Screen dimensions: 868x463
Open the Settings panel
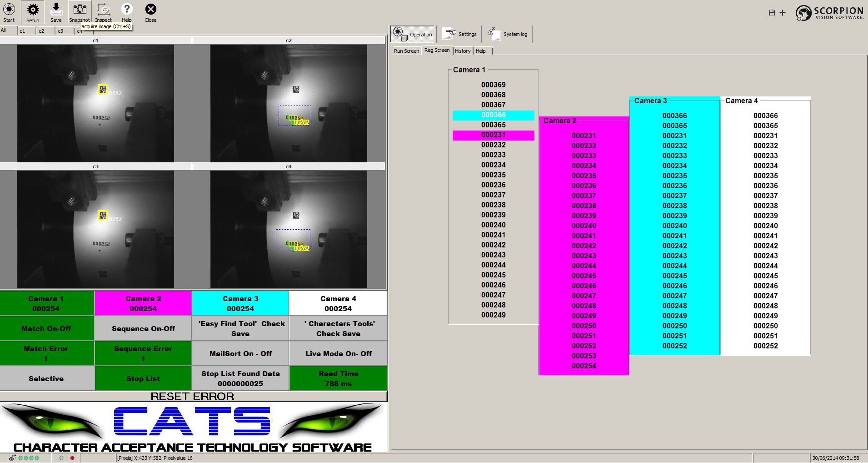click(x=460, y=34)
